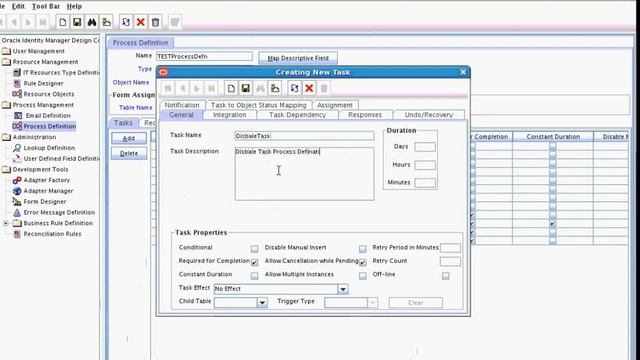
Task: Enable Allow Multiple Instances checkbox
Action: point(362,276)
